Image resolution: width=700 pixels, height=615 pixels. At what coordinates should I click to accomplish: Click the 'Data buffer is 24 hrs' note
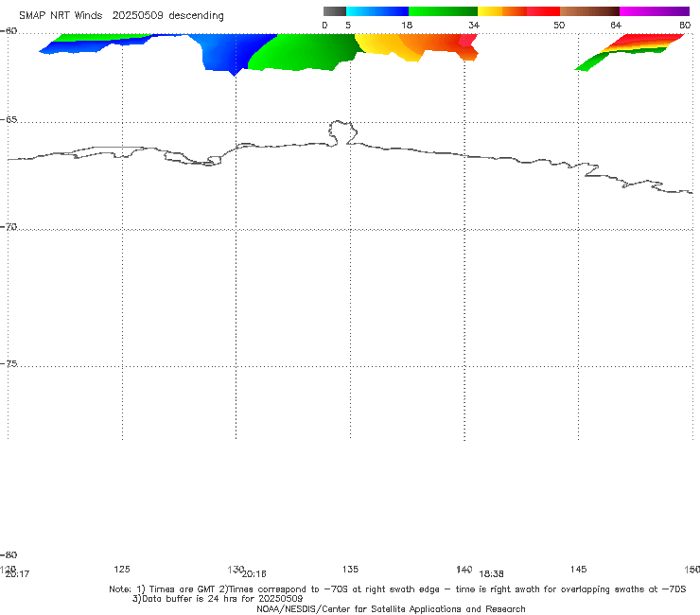point(218,599)
